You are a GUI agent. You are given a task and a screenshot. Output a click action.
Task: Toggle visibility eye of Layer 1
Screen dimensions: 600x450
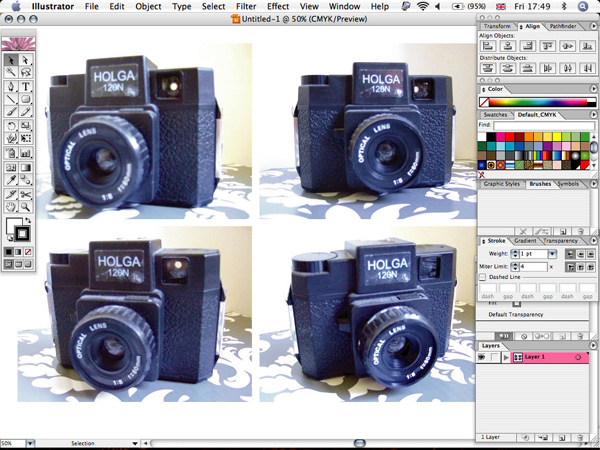coord(482,357)
